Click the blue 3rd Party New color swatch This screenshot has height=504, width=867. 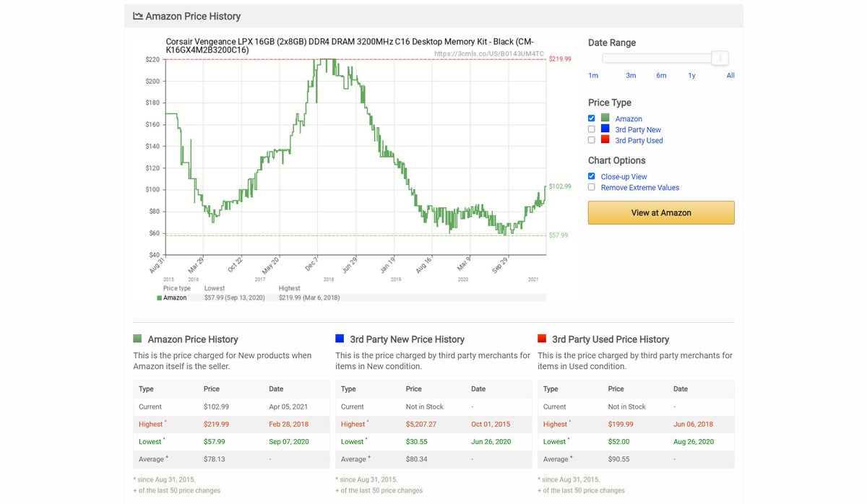point(605,129)
